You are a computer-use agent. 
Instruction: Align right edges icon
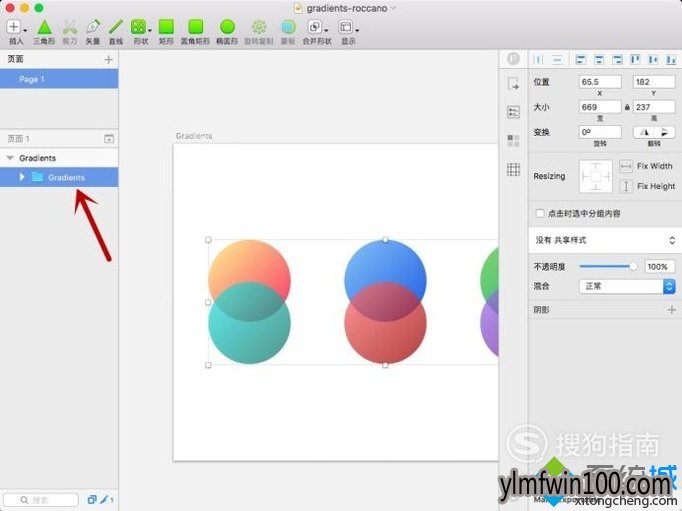(617, 60)
